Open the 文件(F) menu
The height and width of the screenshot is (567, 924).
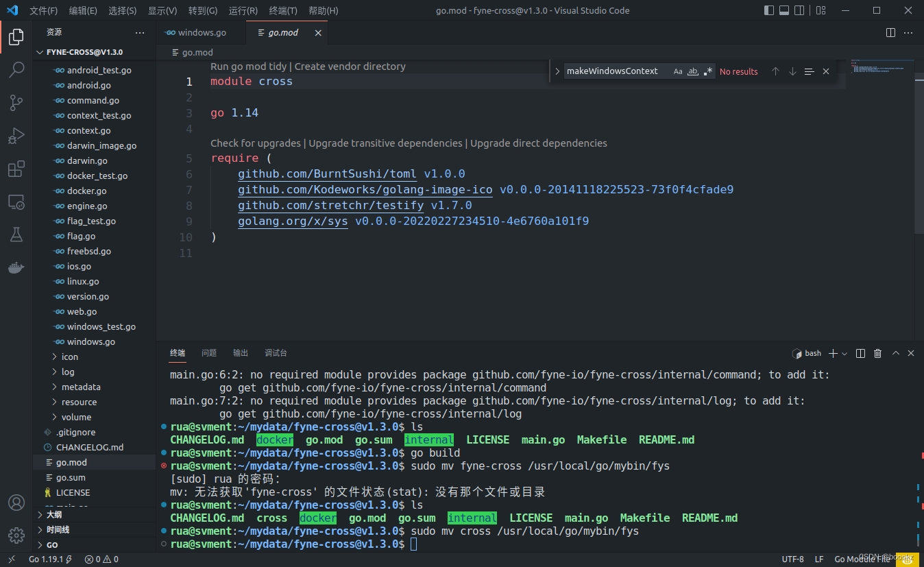click(x=44, y=10)
